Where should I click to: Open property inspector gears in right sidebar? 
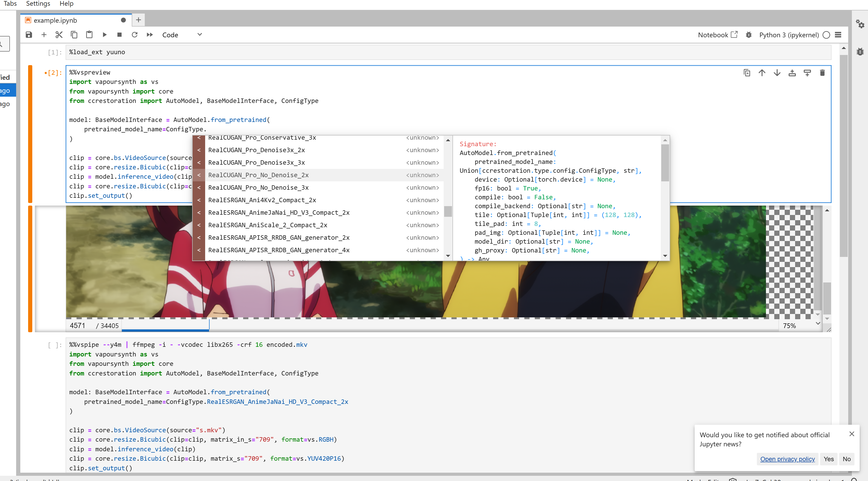(x=860, y=24)
